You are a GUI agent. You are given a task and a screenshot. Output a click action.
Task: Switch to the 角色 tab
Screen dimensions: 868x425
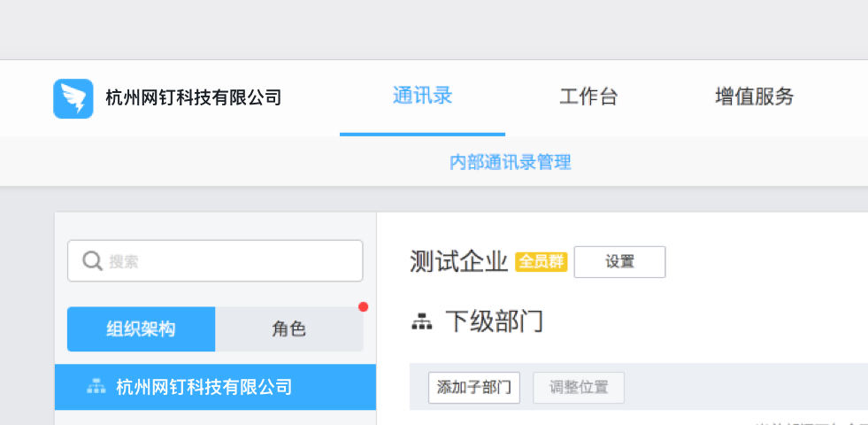click(x=289, y=329)
